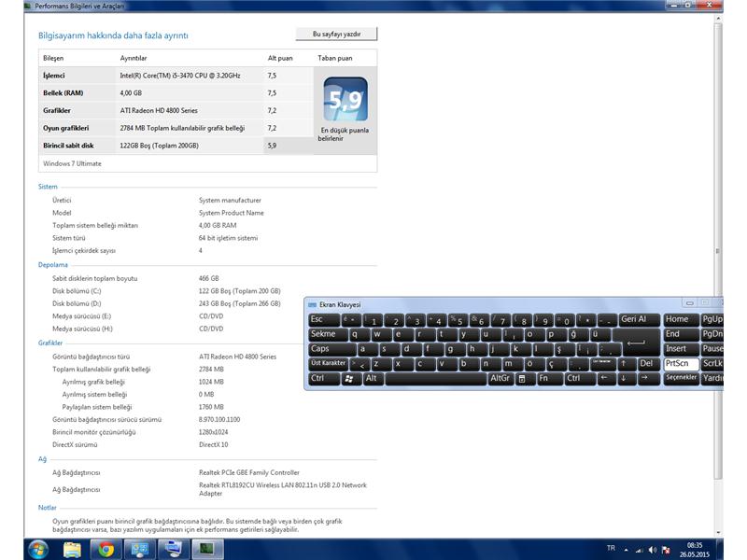Open the network signal tray icon
747x560 pixels.
[640, 550]
